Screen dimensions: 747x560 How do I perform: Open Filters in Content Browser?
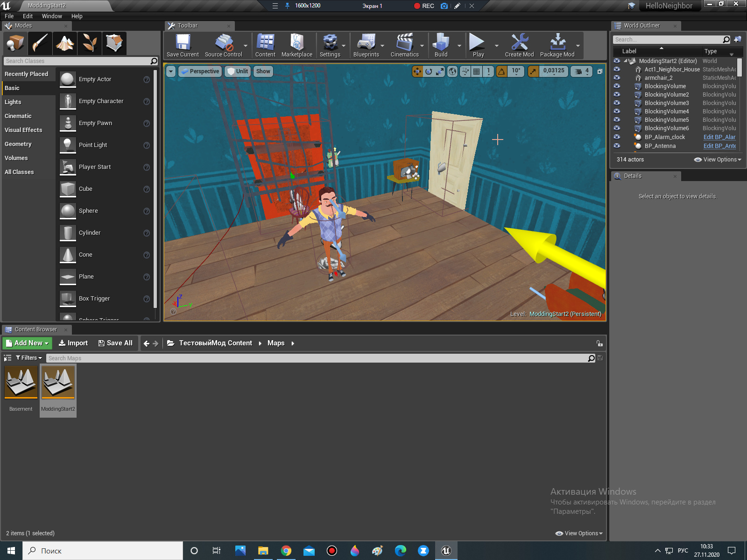29,358
